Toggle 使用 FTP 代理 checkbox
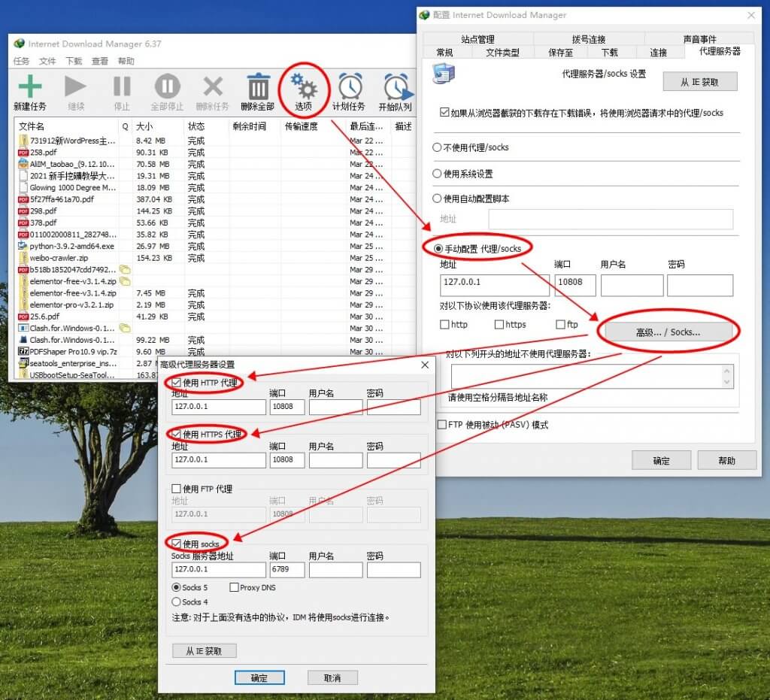The width and height of the screenshot is (770, 700). 176,489
